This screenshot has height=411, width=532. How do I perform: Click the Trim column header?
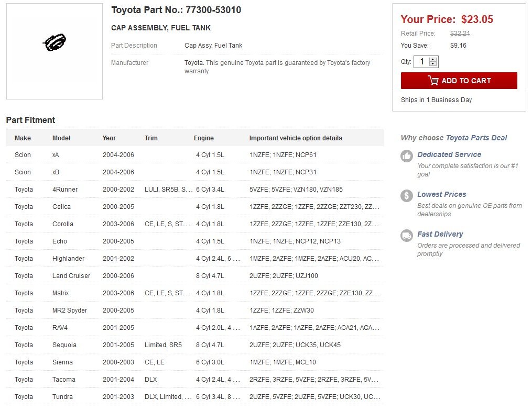(151, 138)
